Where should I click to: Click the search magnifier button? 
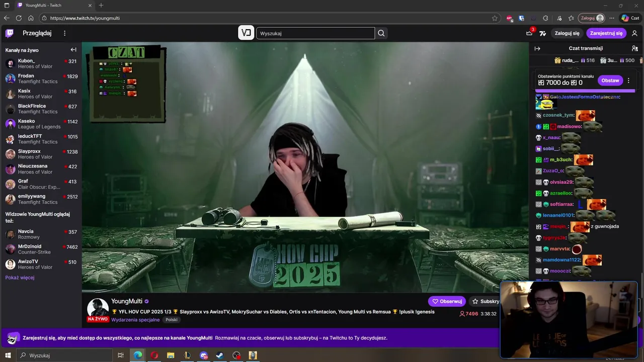(x=381, y=33)
